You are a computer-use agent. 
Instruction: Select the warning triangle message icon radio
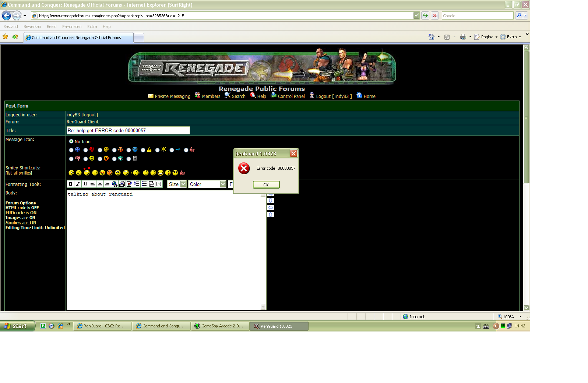click(x=143, y=150)
